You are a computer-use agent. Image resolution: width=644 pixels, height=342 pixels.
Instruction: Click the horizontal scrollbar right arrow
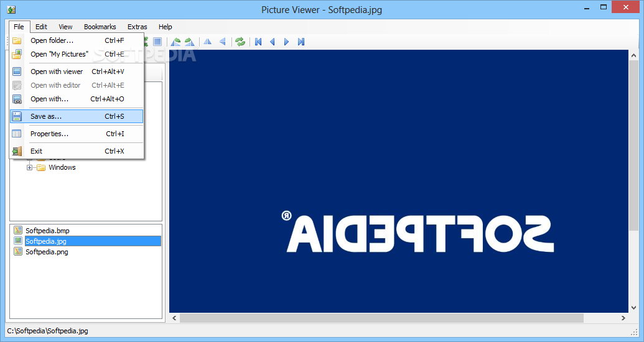coord(623,318)
